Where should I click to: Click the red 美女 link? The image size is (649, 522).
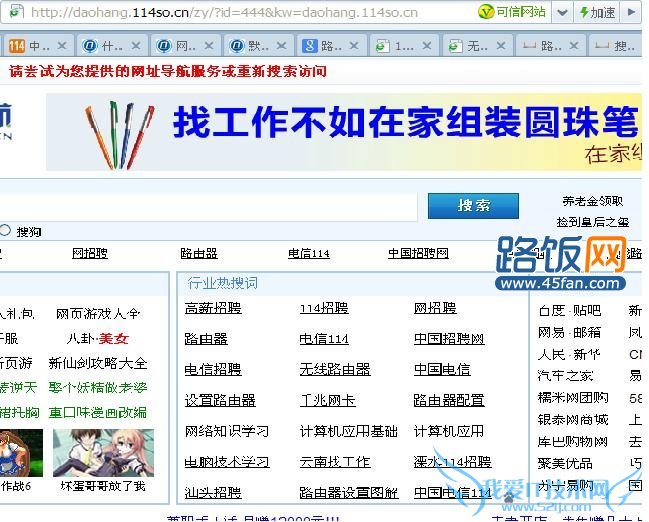click(x=114, y=339)
